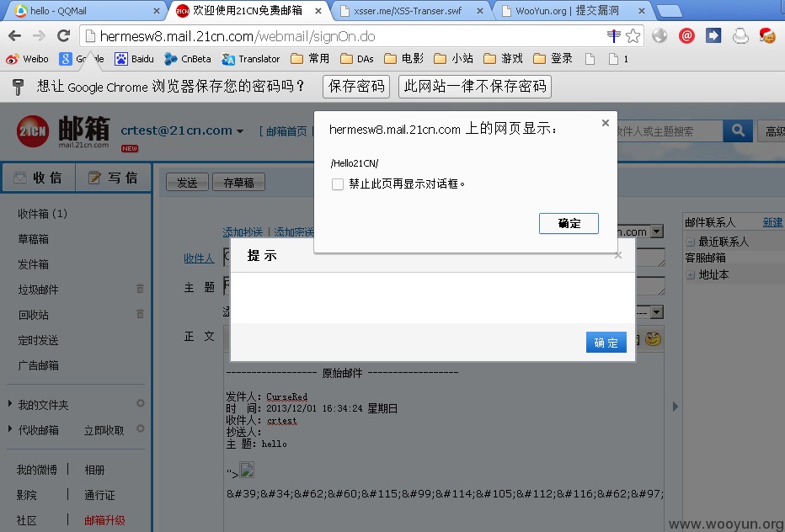Expand 代收邮箱 tree
Image resolution: width=785 pixels, height=532 pixels.
point(10,428)
